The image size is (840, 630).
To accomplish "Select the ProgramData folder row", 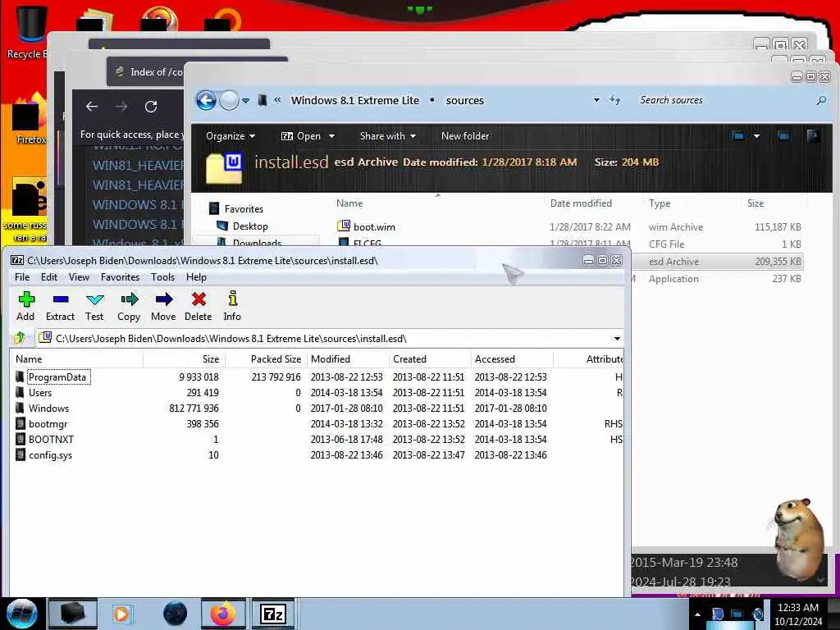I will click(x=316, y=377).
